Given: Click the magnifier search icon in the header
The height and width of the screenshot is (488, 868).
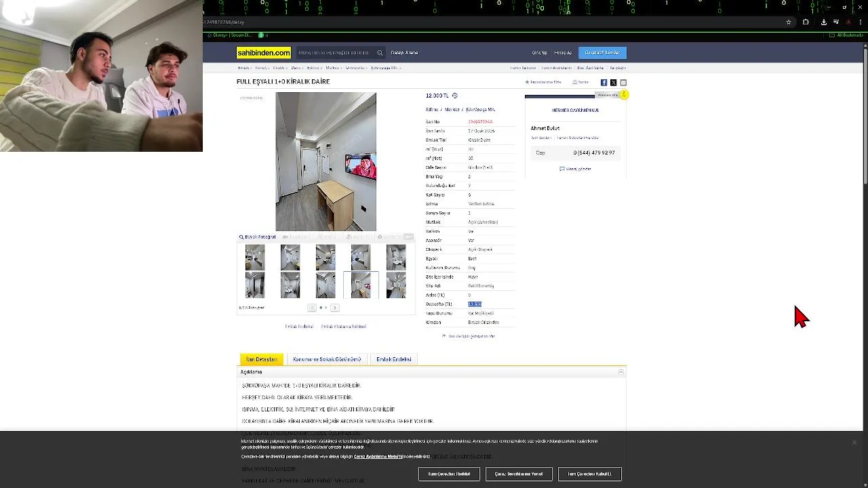Looking at the screenshot, I should click(x=380, y=53).
